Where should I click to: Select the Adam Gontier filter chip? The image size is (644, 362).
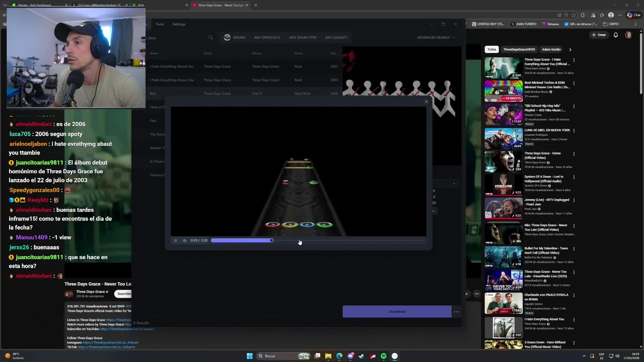point(551,49)
